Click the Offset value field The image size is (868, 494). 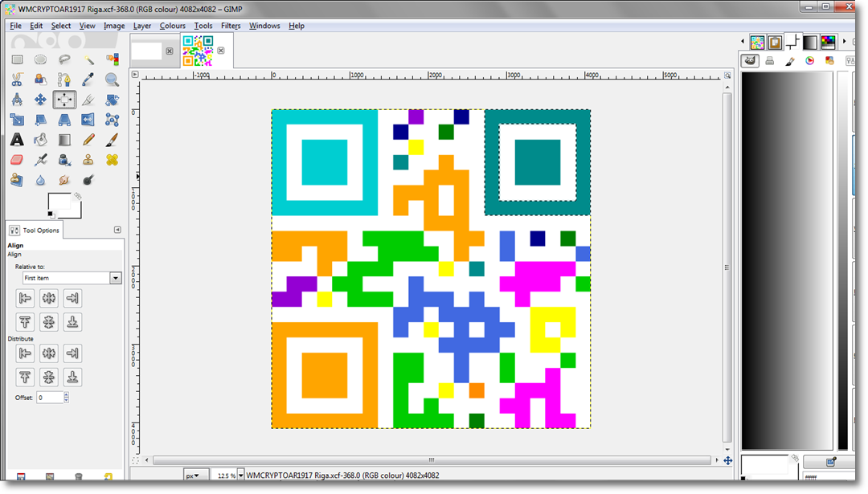[x=50, y=397]
